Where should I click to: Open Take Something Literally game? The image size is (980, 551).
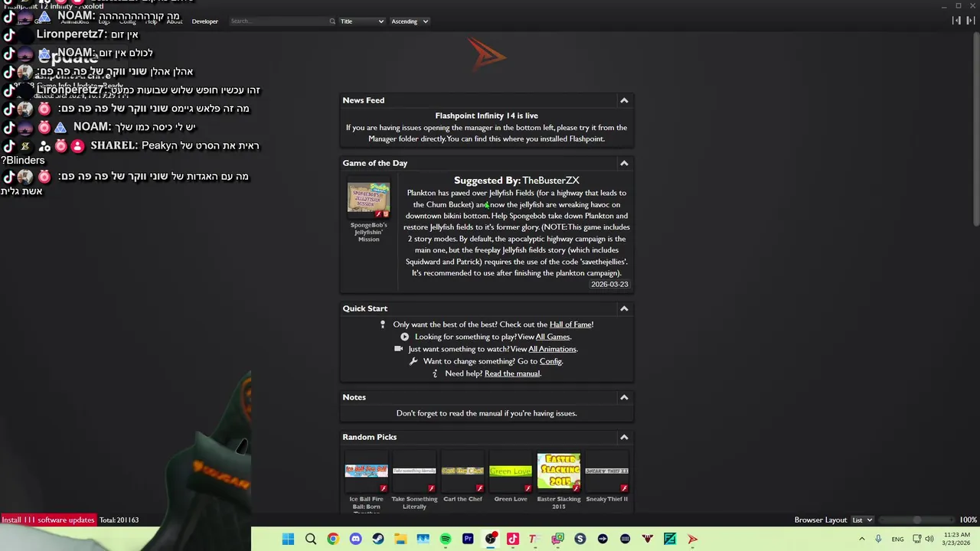point(414,471)
